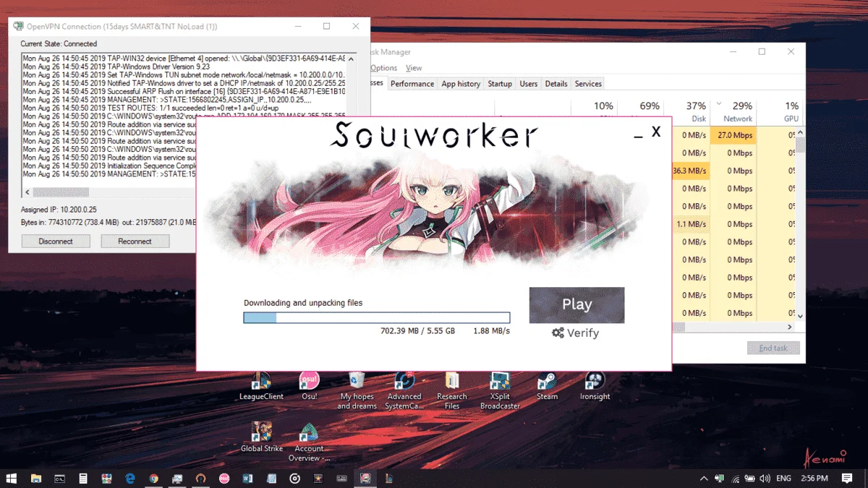Switch to Task Manager via taskbar icon
Viewport: 868px width, 488px height.
click(177, 478)
